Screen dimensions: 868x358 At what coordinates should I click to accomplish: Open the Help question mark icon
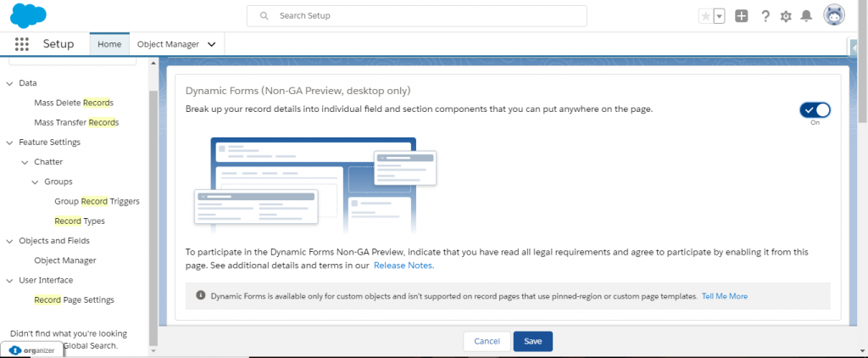click(x=765, y=16)
